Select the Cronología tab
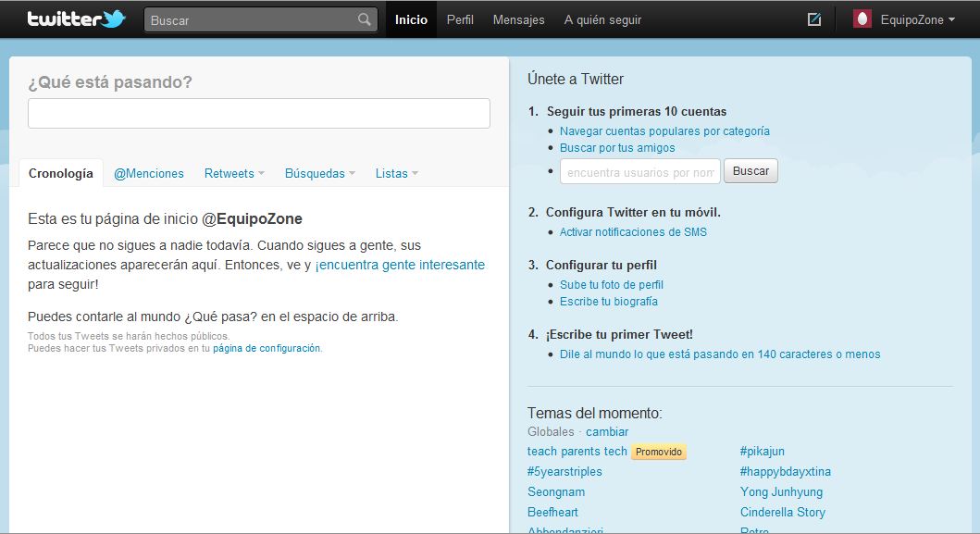This screenshot has width=980, height=534. pos(61,173)
